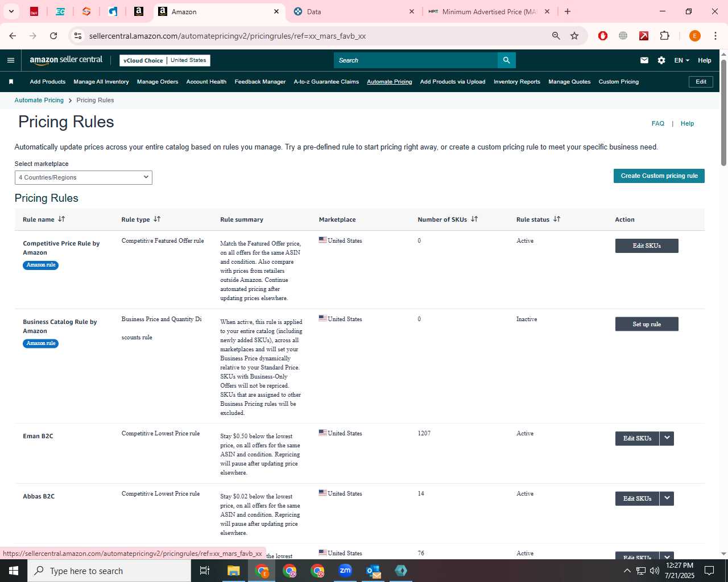
Task: Edit SKUs for Eman B2C
Action: pos(637,438)
